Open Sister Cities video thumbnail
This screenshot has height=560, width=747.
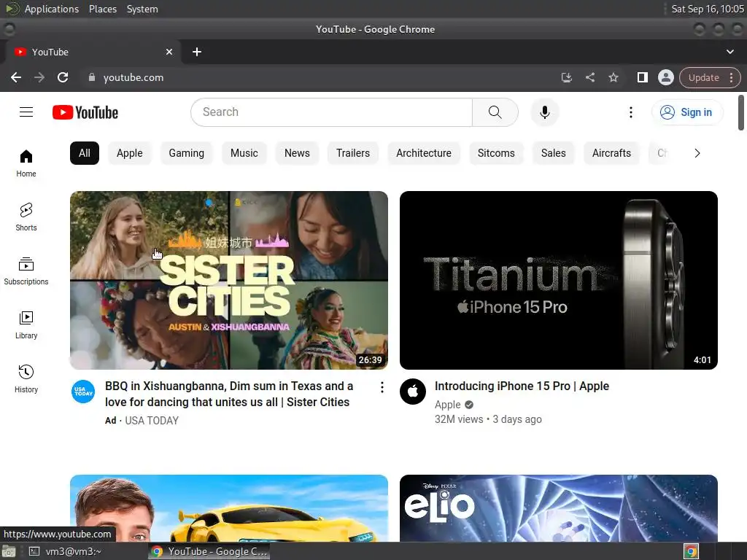pyautogui.click(x=228, y=280)
